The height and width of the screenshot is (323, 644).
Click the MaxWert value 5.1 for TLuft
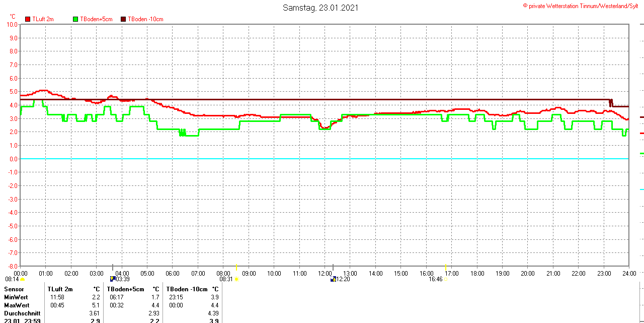pyautogui.click(x=96, y=305)
